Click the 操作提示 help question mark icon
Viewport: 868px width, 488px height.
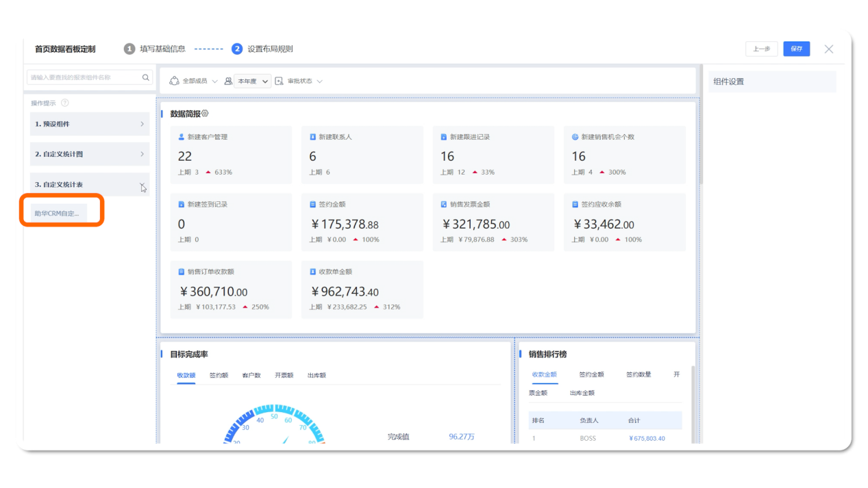[65, 103]
